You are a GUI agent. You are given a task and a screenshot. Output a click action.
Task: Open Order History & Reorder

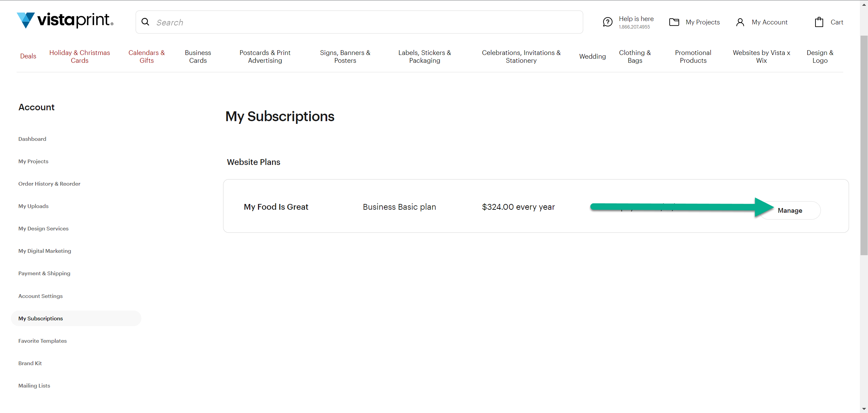[x=49, y=184]
